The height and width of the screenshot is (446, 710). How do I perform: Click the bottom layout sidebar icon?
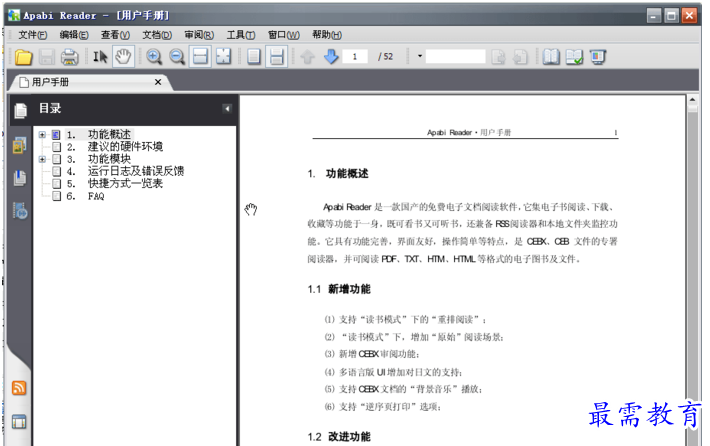click(19, 422)
